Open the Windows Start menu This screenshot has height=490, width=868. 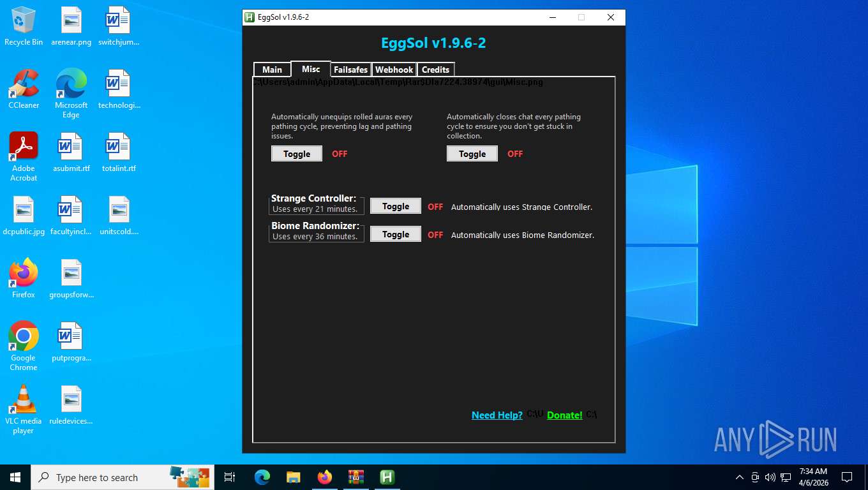(x=15, y=477)
